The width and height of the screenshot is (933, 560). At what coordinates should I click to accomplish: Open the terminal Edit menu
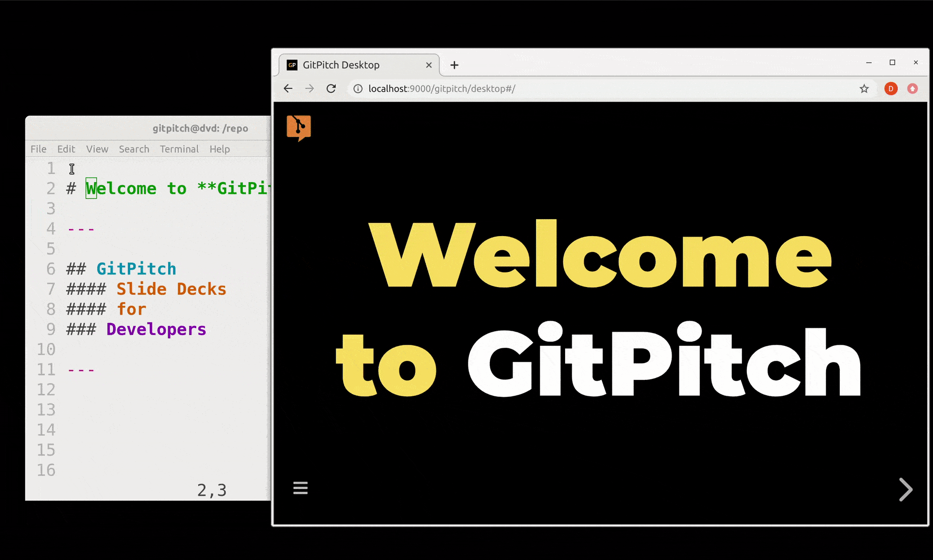[66, 149]
